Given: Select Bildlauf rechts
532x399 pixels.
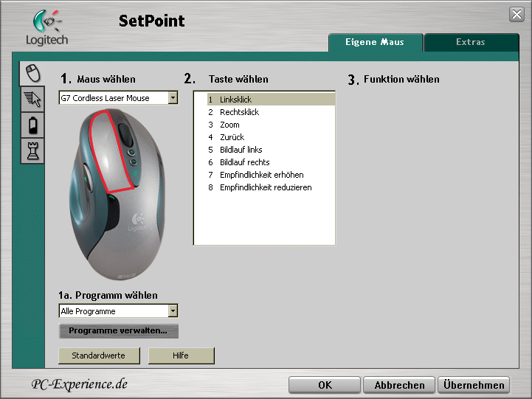Looking at the screenshot, I should click(271, 162).
